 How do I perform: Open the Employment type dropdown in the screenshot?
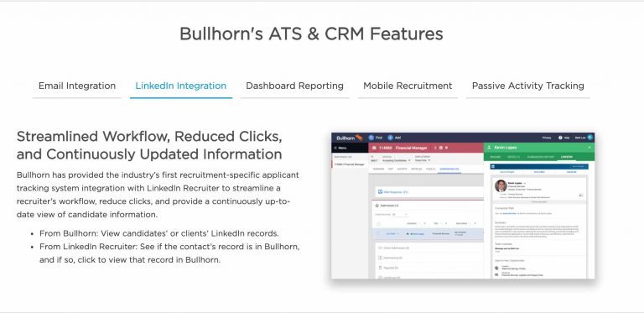[423, 160]
